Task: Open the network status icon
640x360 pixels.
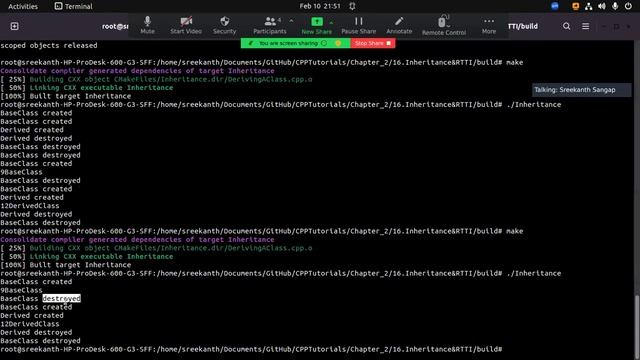Action: coord(588,6)
